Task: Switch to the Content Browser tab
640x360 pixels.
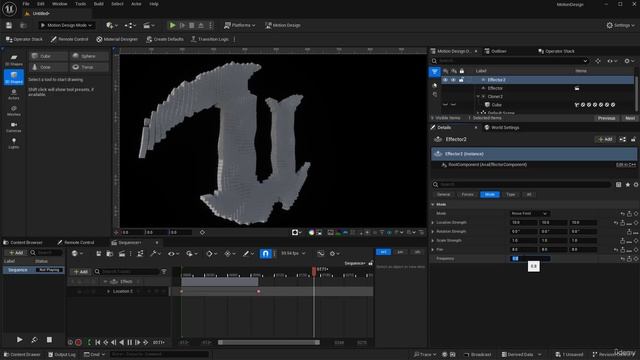Action: pyautogui.click(x=23, y=242)
